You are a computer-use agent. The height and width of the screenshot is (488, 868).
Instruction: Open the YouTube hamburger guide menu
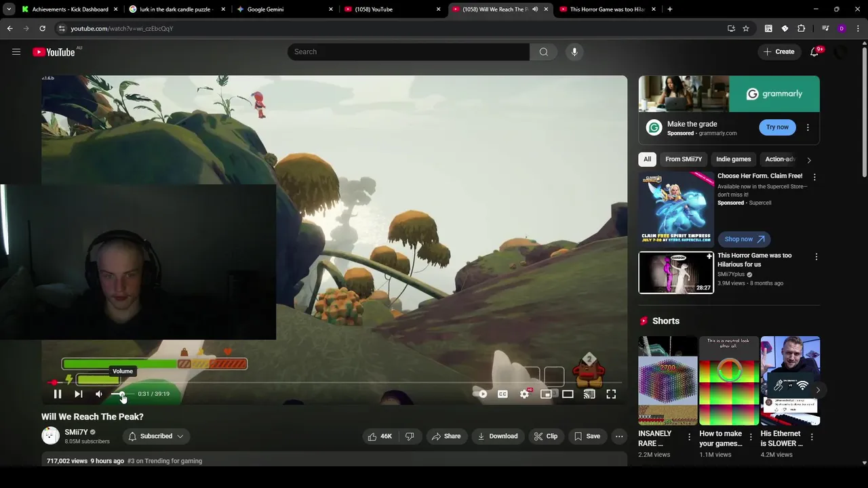click(x=16, y=52)
